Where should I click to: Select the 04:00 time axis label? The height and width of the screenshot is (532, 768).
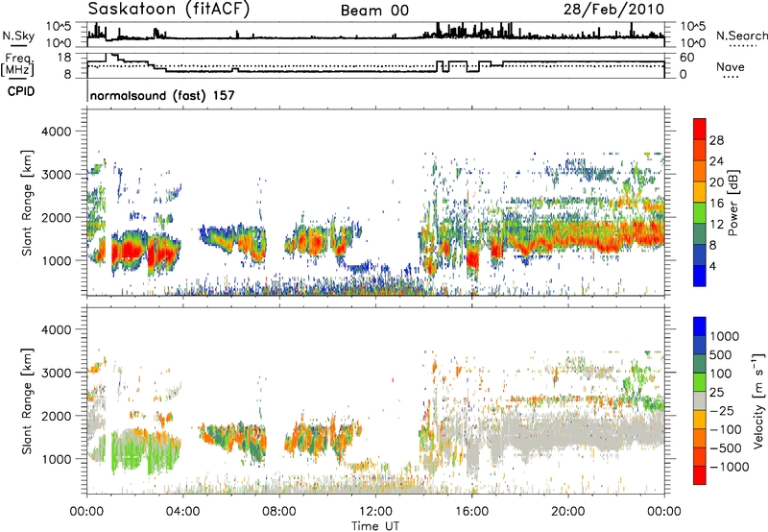[x=182, y=512]
